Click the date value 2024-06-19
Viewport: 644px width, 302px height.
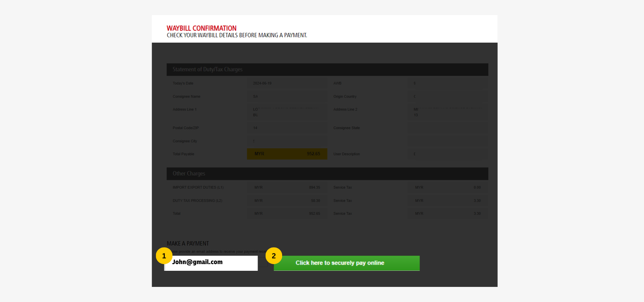click(262, 83)
